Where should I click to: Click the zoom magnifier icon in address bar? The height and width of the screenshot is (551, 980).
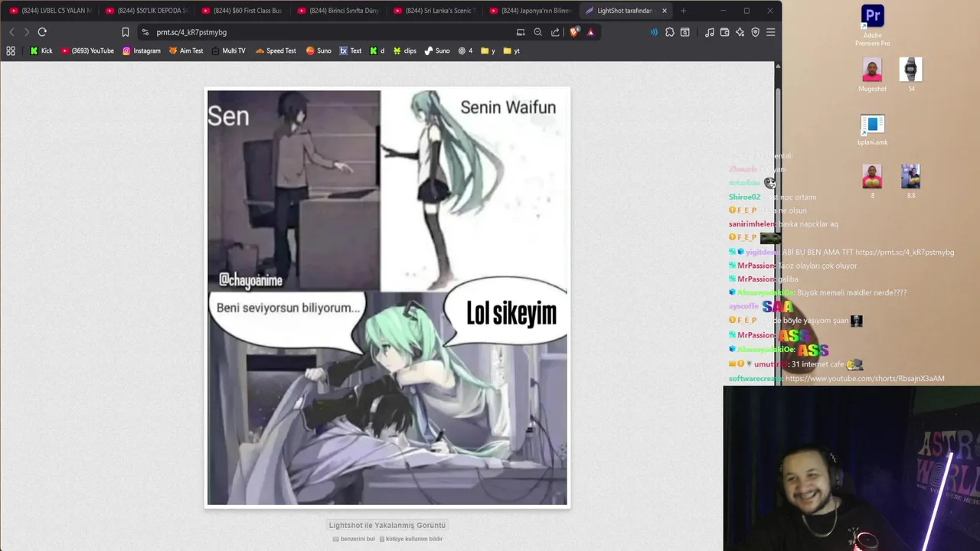pos(537,32)
